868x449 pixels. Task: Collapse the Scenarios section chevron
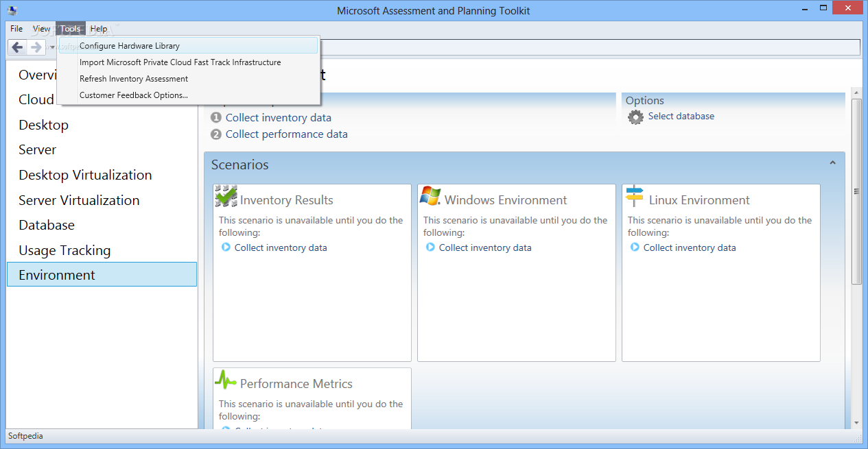(x=832, y=163)
